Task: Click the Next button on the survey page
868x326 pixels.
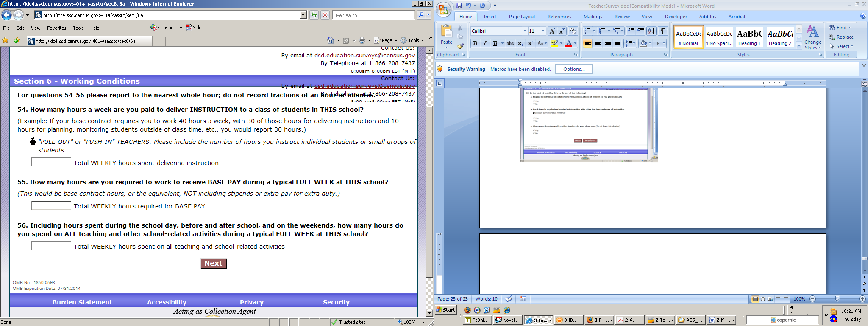Action: tap(214, 264)
